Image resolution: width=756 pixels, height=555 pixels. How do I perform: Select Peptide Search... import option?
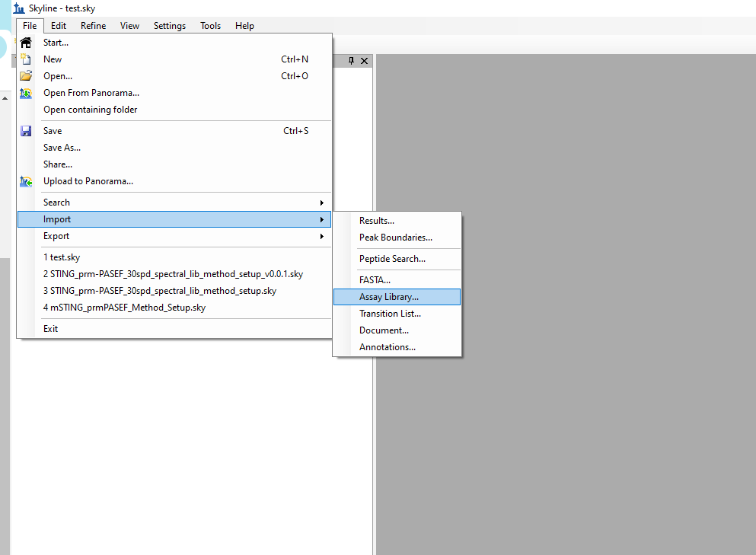tap(392, 259)
